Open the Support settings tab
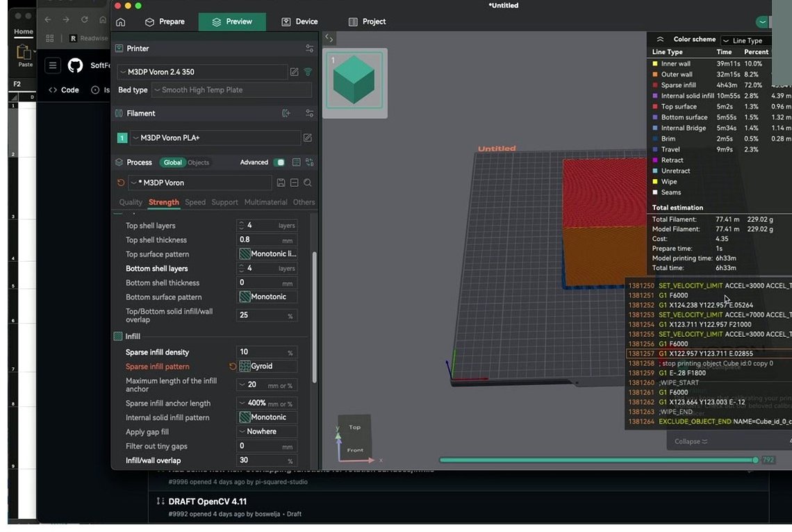792x532 pixels. pyautogui.click(x=224, y=202)
